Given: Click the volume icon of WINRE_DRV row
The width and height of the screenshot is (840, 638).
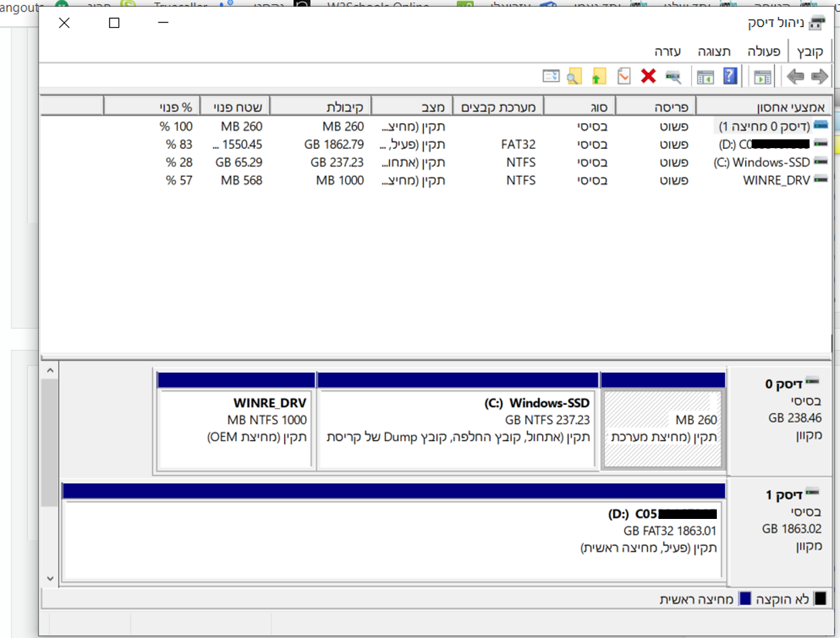Looking at the screenshot, I should tap(820, 180).
